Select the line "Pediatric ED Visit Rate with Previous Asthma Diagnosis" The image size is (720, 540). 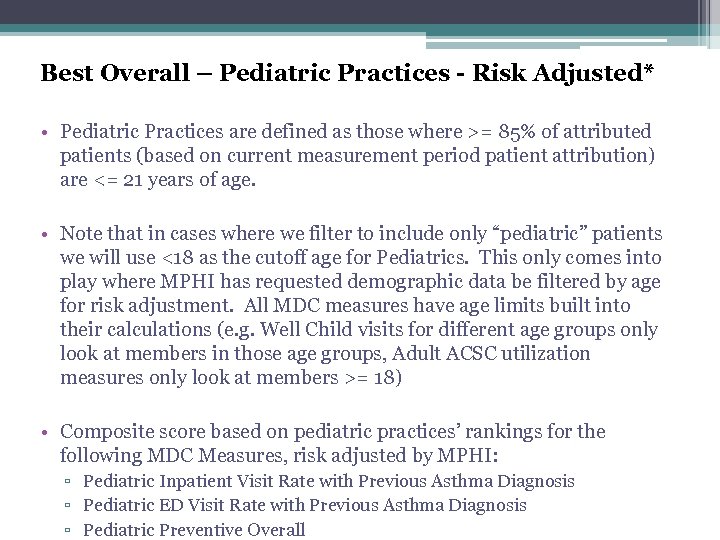point(304,506)
